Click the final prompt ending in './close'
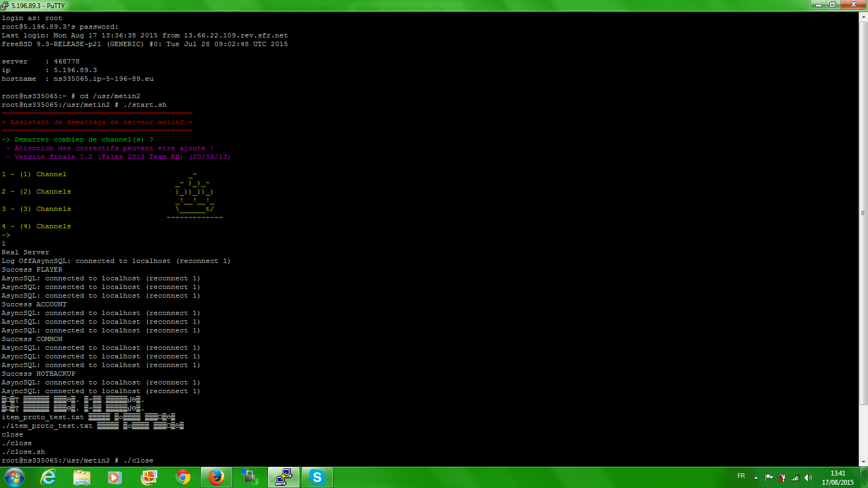 (x=78, y=460)
